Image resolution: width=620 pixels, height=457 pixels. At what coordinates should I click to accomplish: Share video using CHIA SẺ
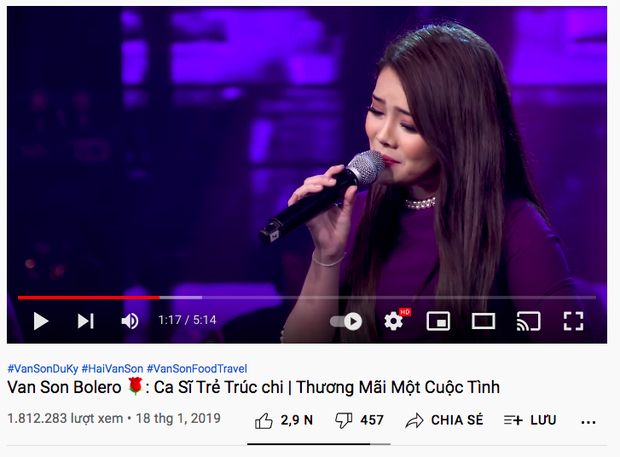pos(444,420)
